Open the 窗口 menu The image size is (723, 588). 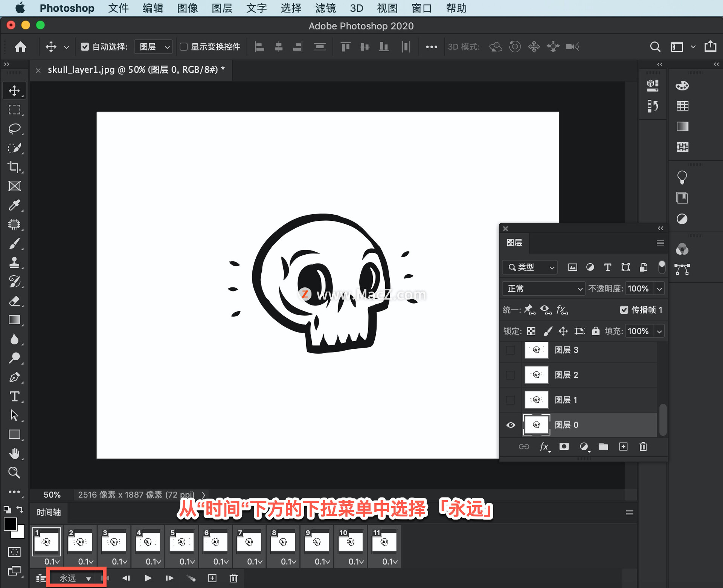[x=422, y=8]
